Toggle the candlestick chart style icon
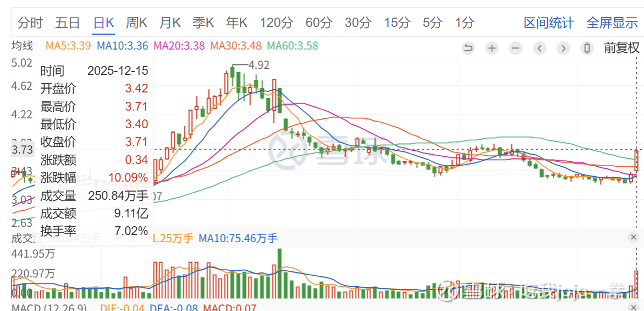This screenshot has height=311, width=644. (587, 48)
